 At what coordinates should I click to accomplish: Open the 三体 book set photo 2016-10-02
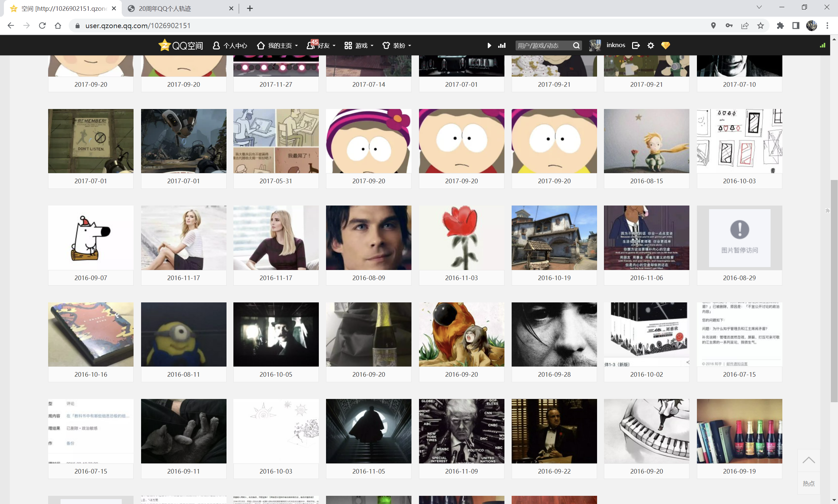(647, 334)
